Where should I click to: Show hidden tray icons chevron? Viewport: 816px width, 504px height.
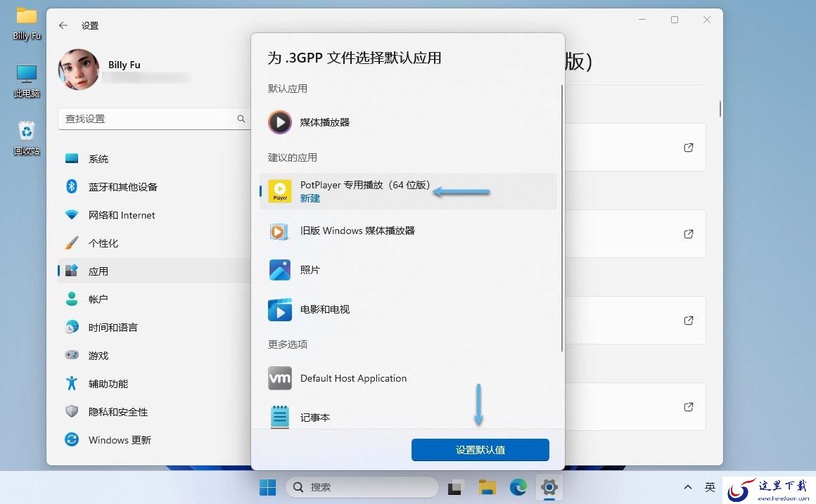(x=687, y=487)
